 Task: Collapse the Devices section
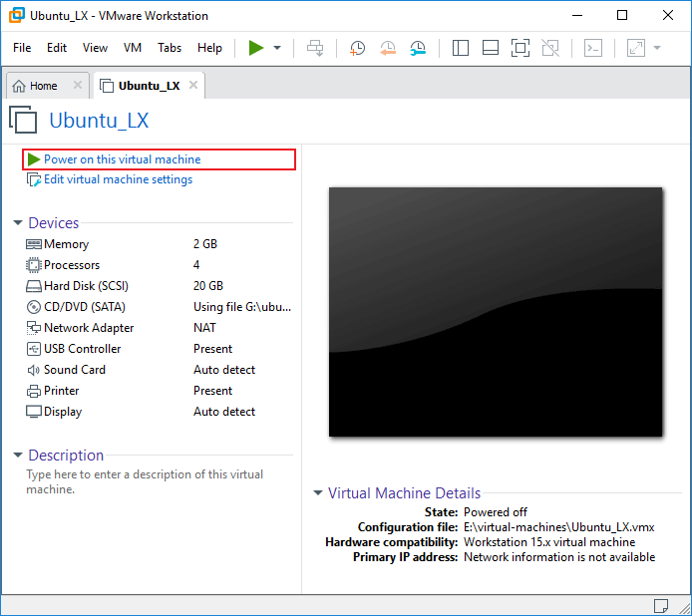coord(18,223)
